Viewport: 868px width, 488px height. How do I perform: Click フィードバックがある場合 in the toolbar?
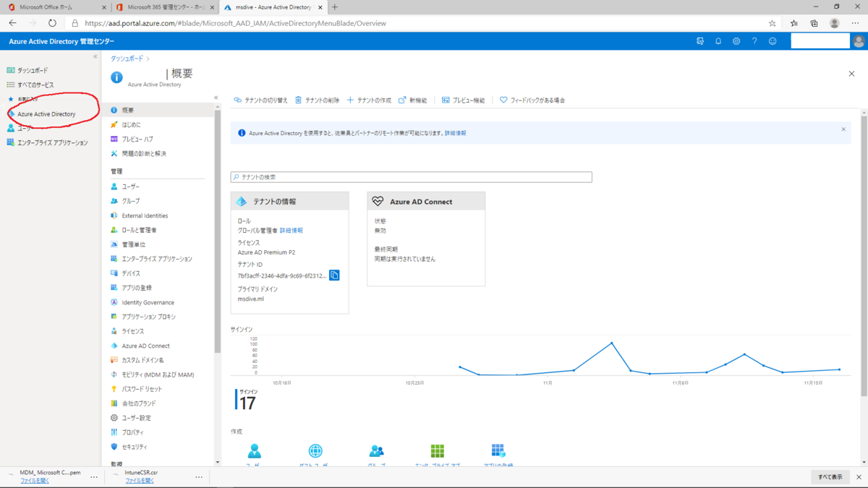click(532, 100)
